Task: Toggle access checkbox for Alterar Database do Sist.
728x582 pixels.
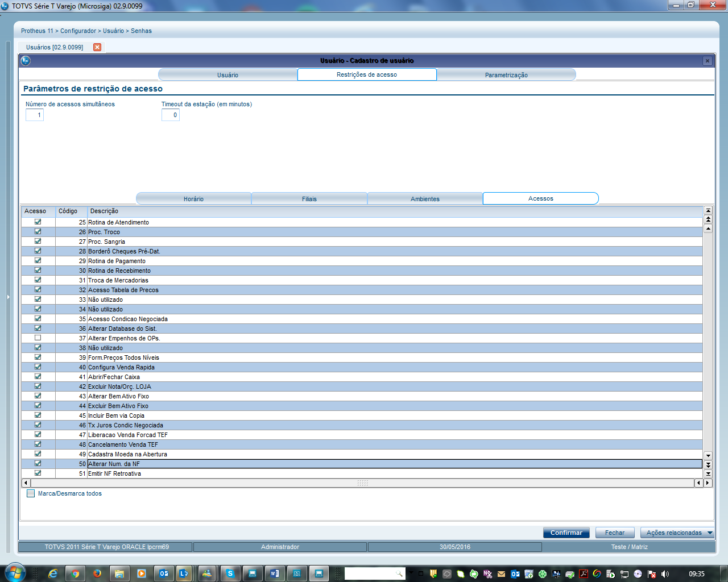Action: (x=38, y=329)
